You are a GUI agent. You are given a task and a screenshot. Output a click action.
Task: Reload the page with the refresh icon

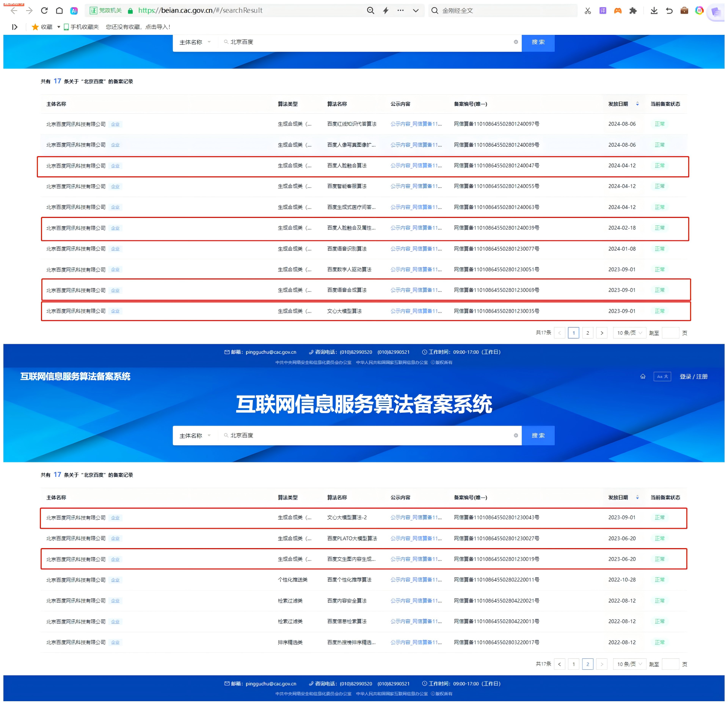point(44,11)
